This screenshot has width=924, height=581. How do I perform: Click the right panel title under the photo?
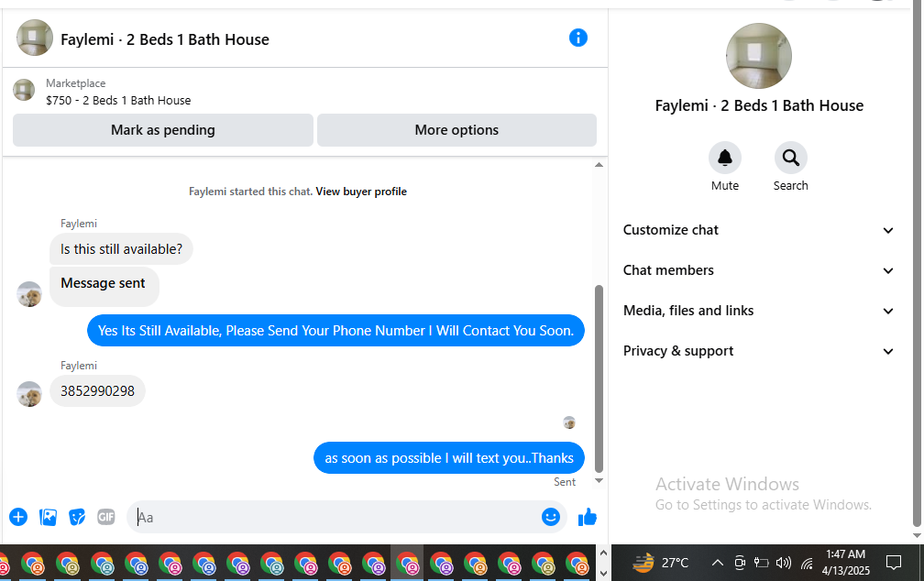[x=759, y=105]
